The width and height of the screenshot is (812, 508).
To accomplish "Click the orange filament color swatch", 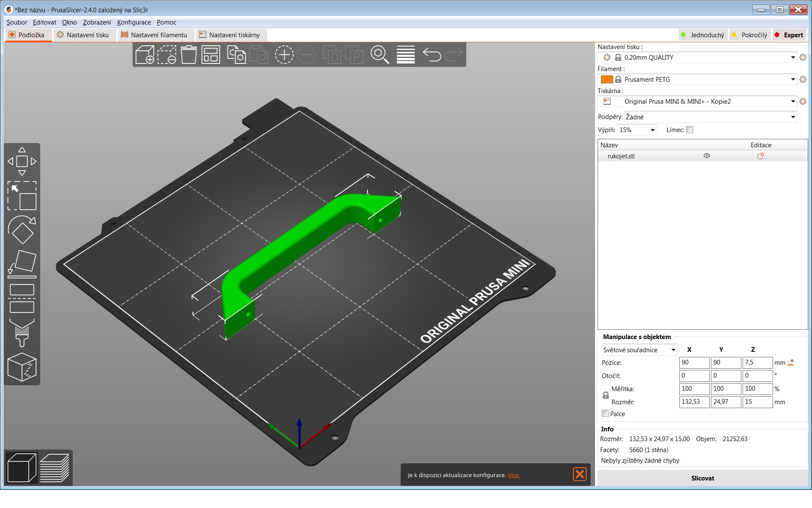I will (x=607, y=80).
